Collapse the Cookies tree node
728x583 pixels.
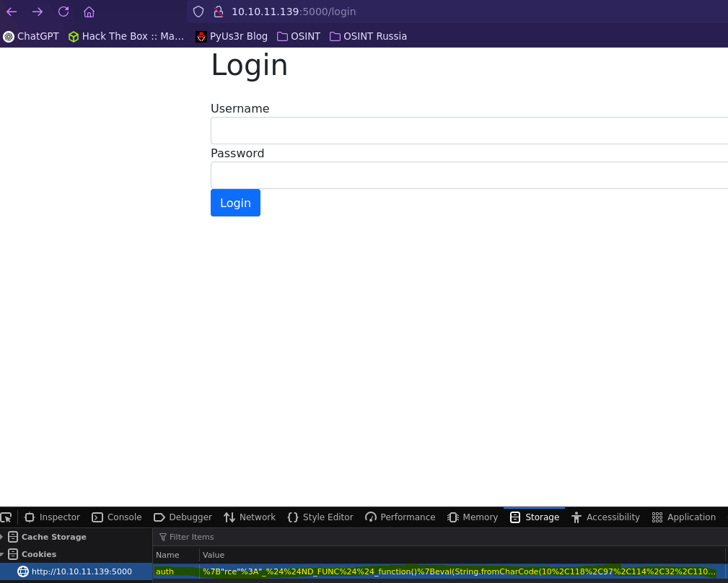(x=2, y=554)
